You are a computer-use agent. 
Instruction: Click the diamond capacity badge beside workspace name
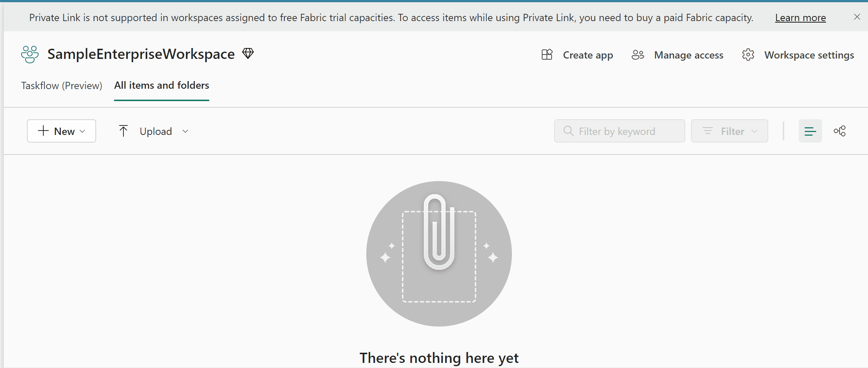click(x=247, y=53)
